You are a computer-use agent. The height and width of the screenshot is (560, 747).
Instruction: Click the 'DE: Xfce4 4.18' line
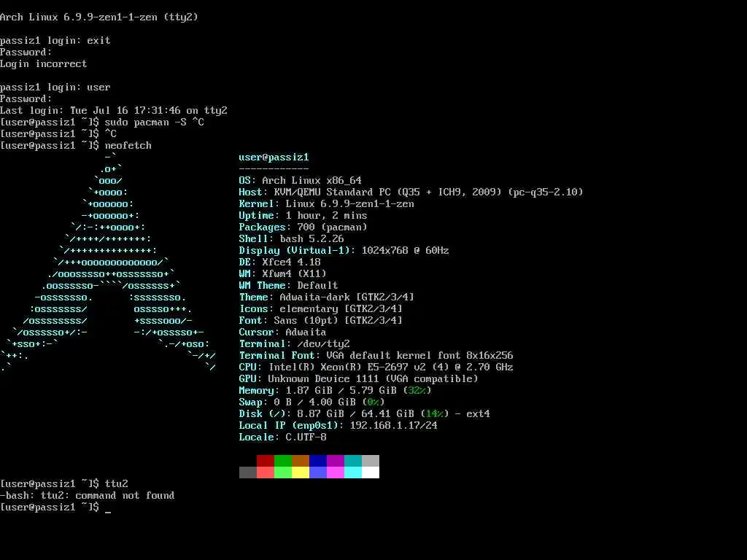[279, 262]
